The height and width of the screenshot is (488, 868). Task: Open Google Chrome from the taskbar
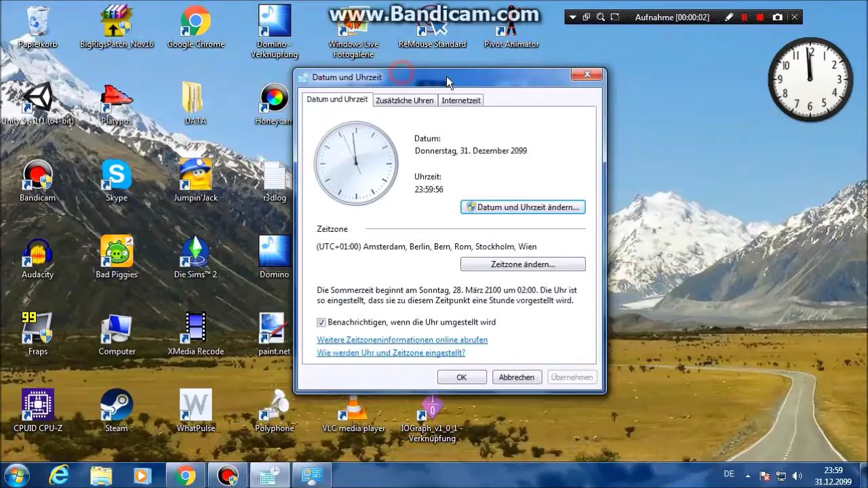(185, 476)
